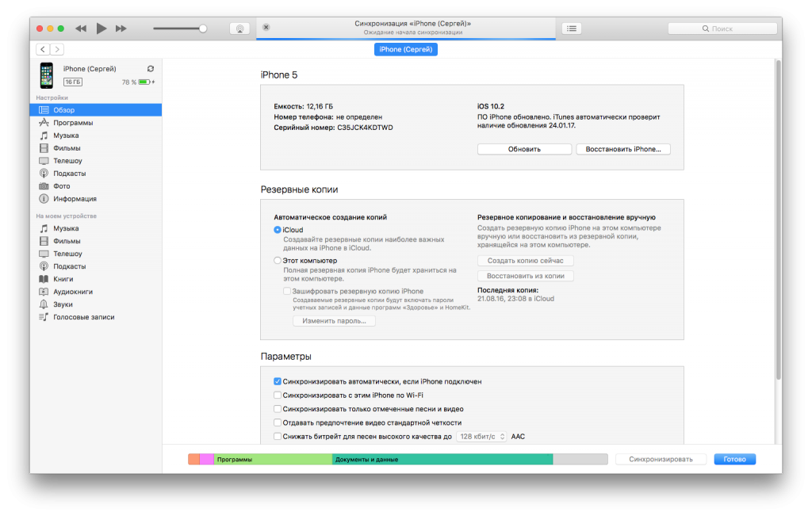Viewport: 812px width, 516px height.
Task: Start playback with the play button
Action: pos(101,29)
